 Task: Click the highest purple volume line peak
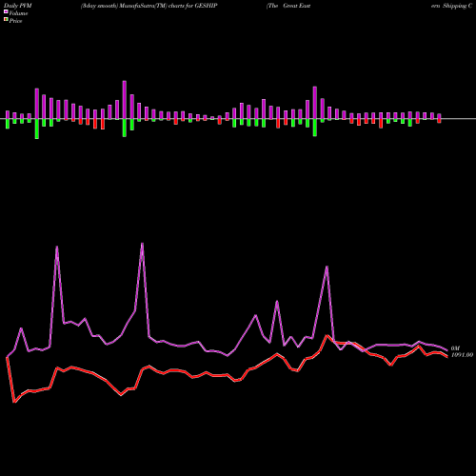142,244
